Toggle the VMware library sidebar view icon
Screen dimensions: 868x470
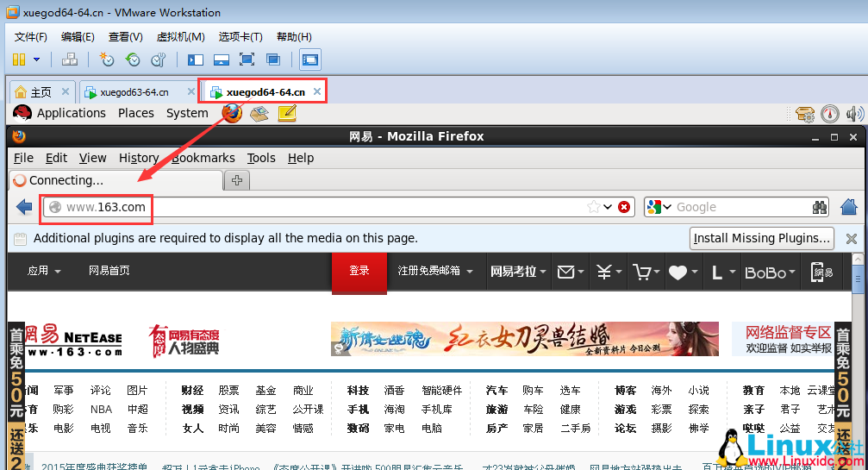(x=196, y=60)
